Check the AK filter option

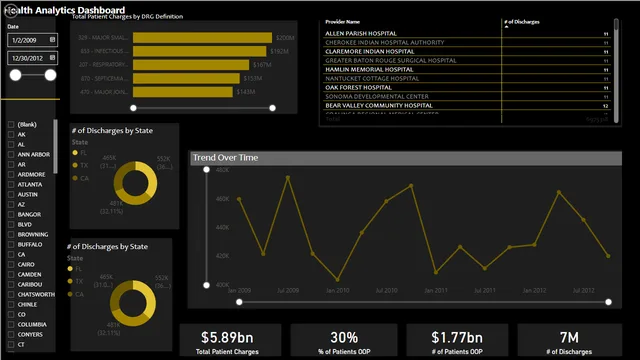click(x=11, y=134)
